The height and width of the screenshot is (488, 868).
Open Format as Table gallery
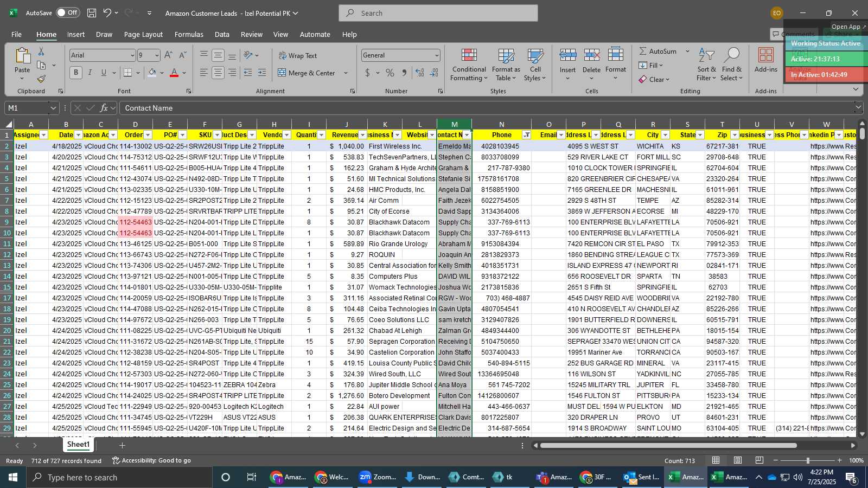tap(506, 65)
